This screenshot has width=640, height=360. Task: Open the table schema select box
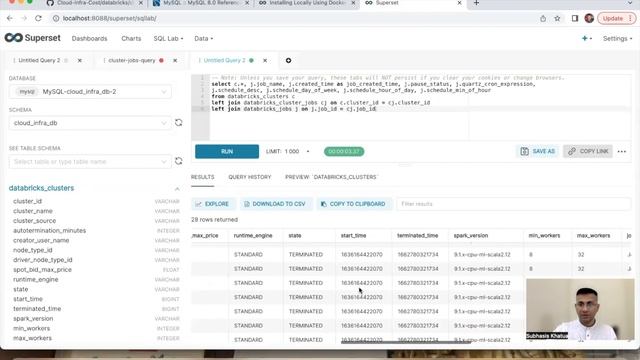click(90, 162)
